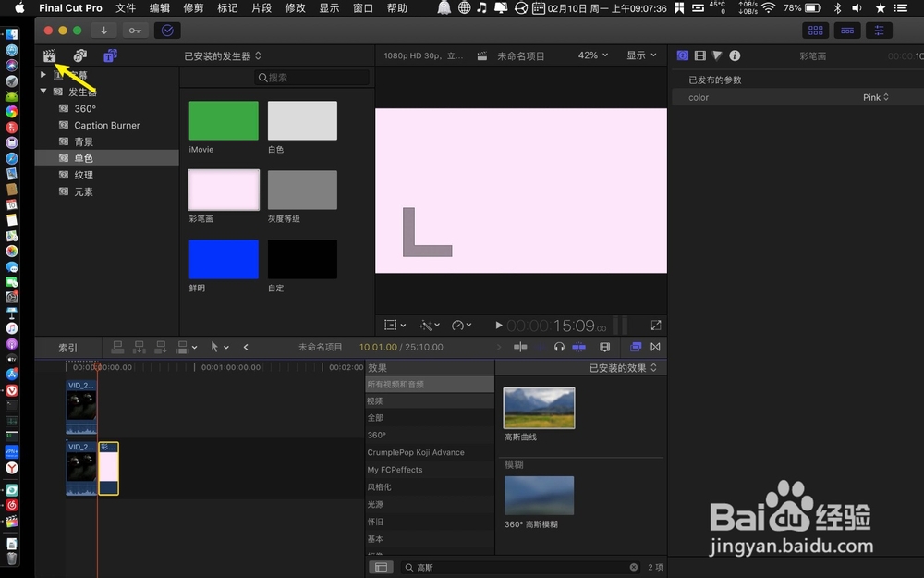The image size is (924, 578).
Task: Select the black 自定 generator thumbnail
Action: click(x=302, y=259)
